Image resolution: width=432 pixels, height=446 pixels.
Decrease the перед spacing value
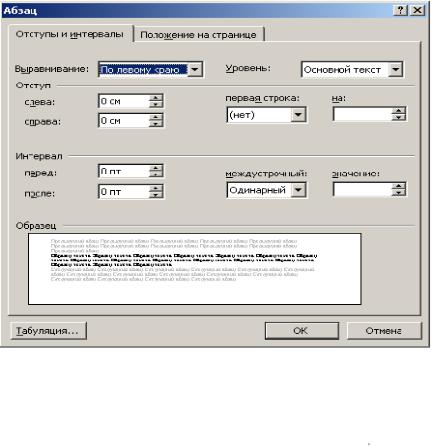click(x=156, y=174)
